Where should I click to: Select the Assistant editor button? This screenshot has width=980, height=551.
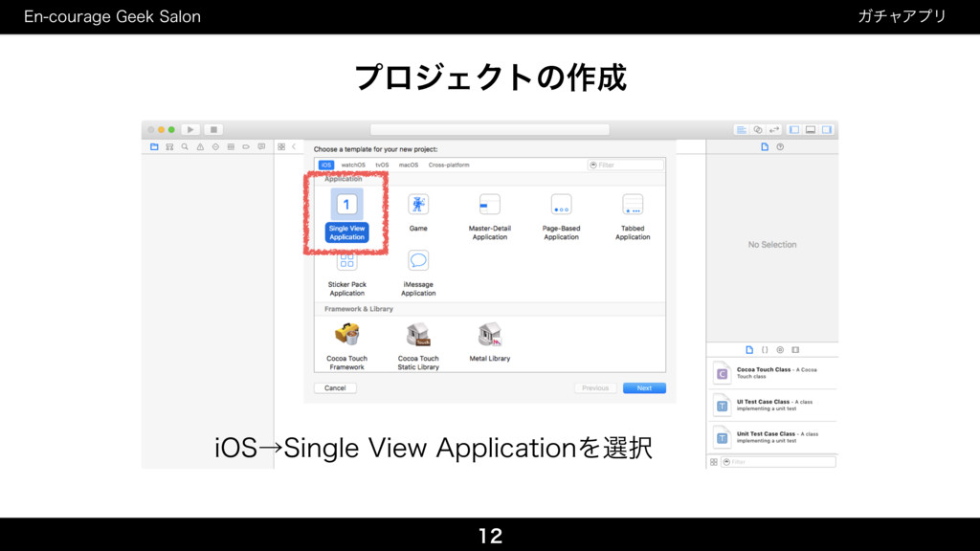(x=758, y=129)
